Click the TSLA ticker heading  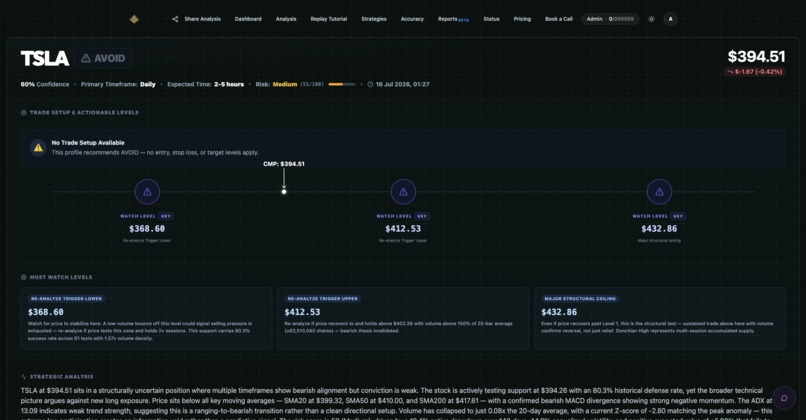pyautogui.click(x=45, y=58)
